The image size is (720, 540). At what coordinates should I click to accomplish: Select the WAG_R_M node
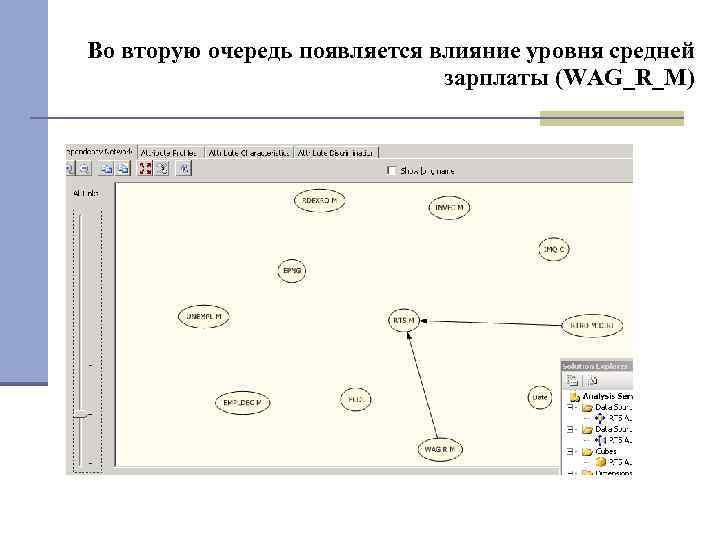(x=440, y=449)
